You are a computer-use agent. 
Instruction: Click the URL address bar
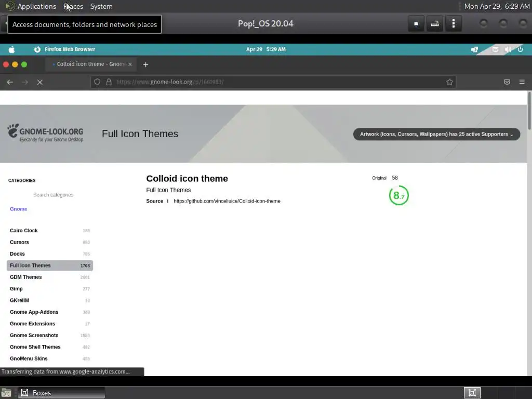(273, 82)
